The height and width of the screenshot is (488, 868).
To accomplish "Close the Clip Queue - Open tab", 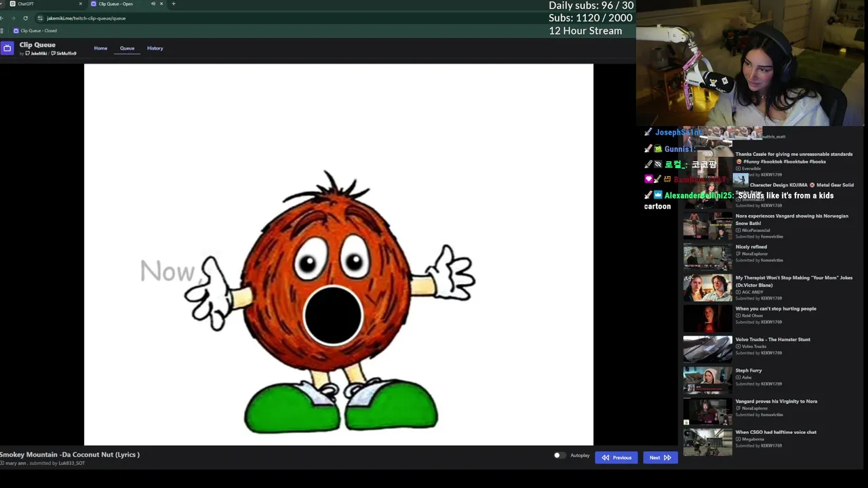I will (x=161, y=4).
